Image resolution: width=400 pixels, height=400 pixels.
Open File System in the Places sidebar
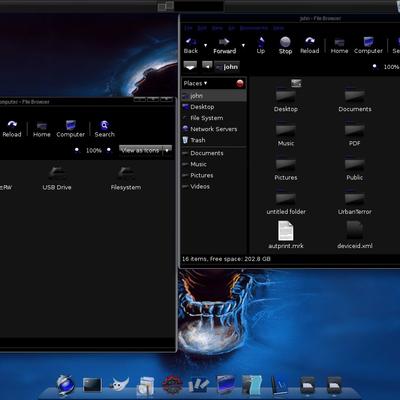214,118
